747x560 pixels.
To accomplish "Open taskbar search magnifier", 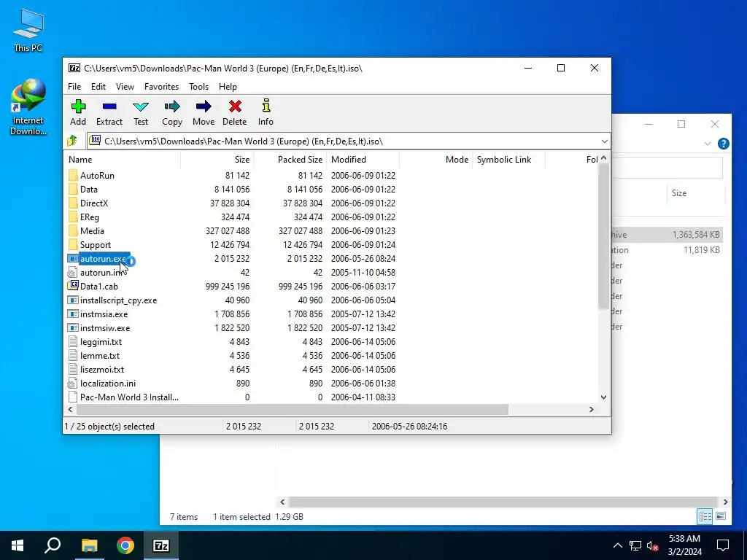I will click(53, 545).
